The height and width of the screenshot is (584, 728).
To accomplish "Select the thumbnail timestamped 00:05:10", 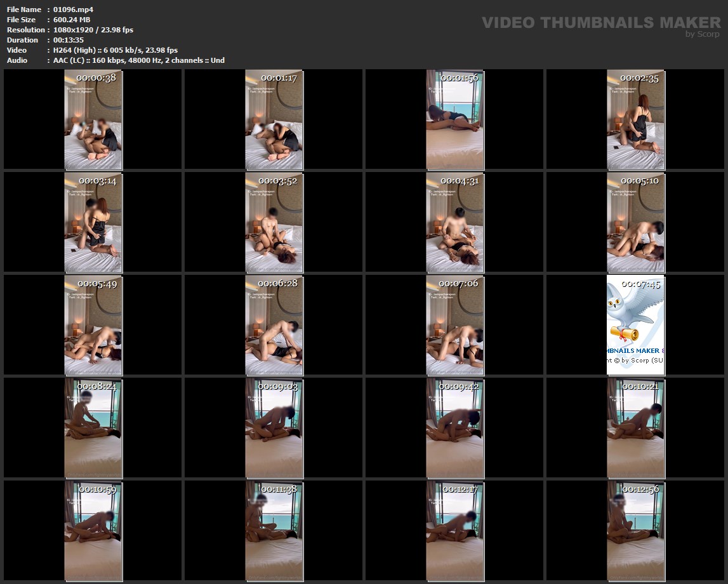I will [x=636, y=222].
